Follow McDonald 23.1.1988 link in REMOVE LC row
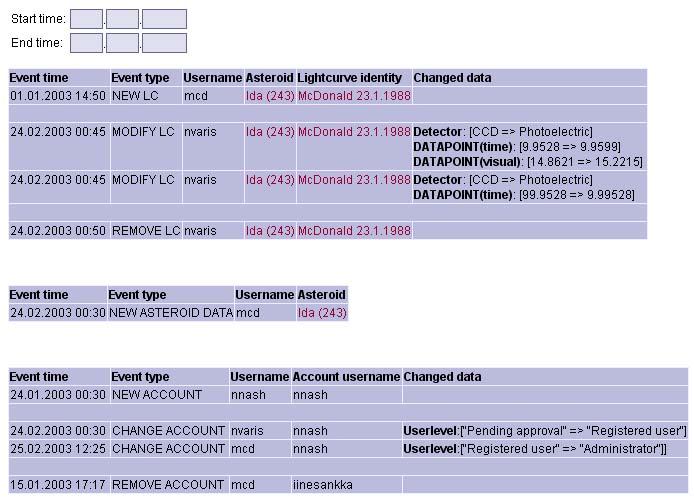This screenshot has width=694, height=500. 354,231
